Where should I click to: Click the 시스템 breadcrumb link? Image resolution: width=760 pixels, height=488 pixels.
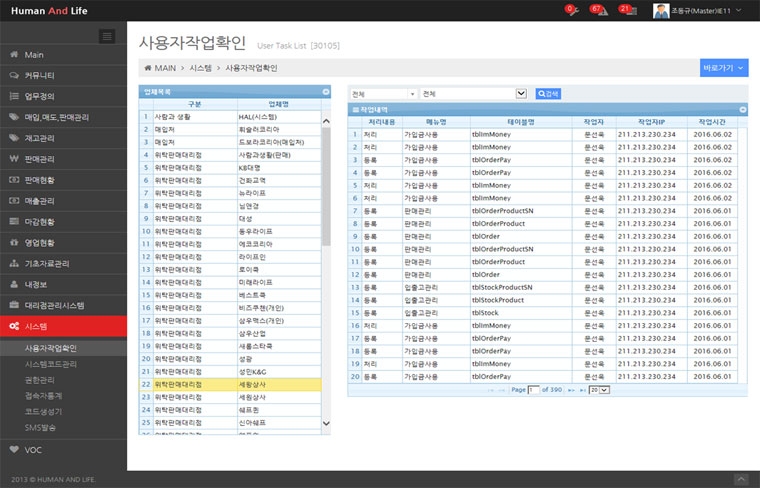tap(200, 68)
